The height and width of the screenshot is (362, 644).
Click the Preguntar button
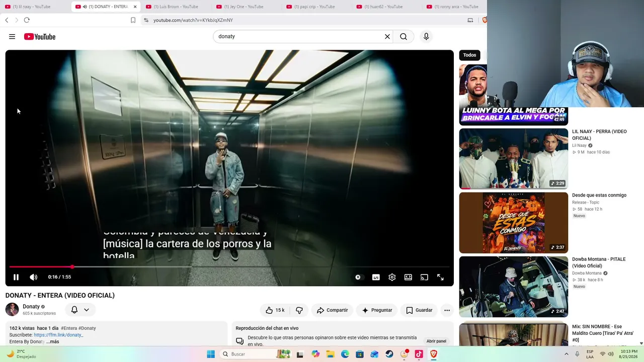(377, 310)
